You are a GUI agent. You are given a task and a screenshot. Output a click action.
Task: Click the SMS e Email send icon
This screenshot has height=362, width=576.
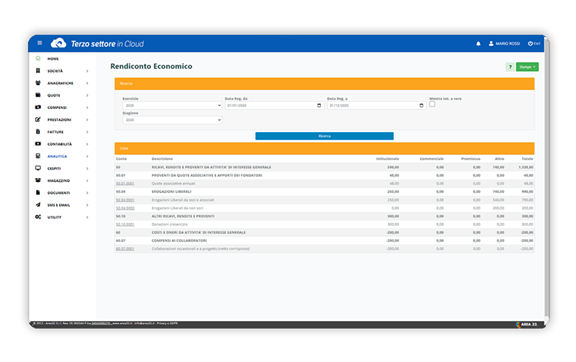tap(38, 204)
